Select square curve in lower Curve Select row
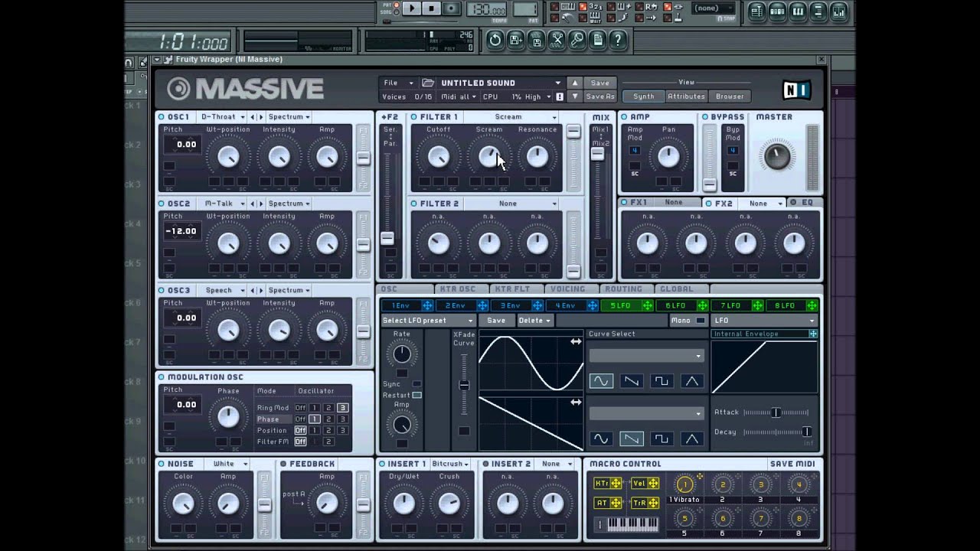 (661, 439)
